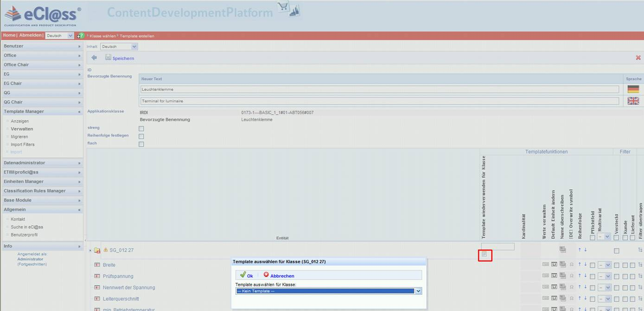
Task: Tick the Reihenfolge festlegen checkbox
Action: click(x=141, y=136)
